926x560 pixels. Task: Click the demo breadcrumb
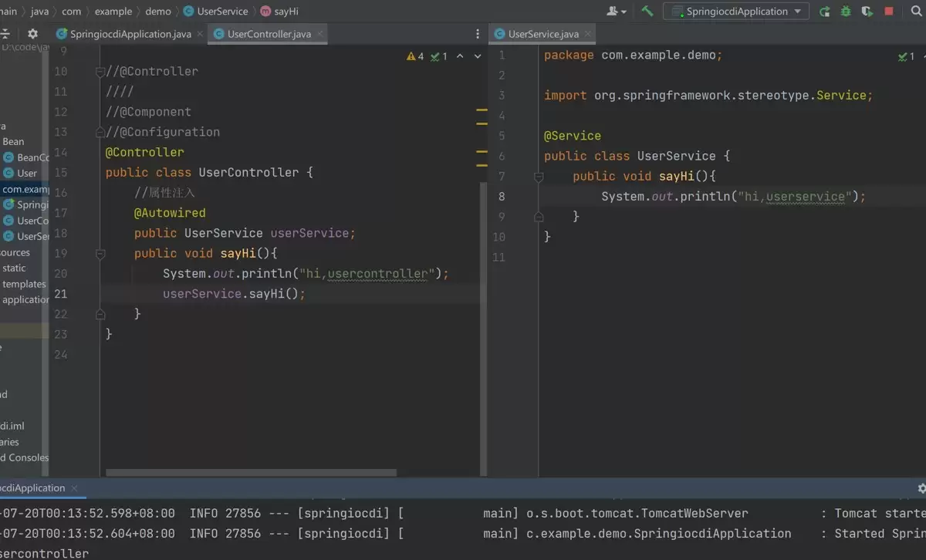[158, 12]
